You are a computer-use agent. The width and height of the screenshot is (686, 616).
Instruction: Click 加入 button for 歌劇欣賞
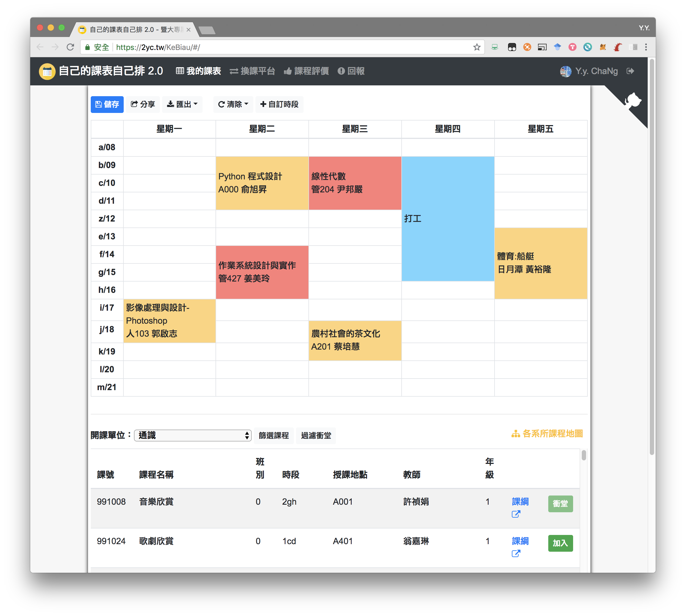coord(560,543)
